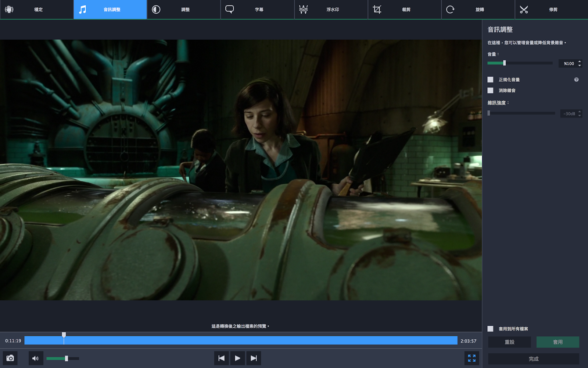The height and width of the screenshot is (368, 588).
Task: Click the scissors trim icon
Action: 524,9
